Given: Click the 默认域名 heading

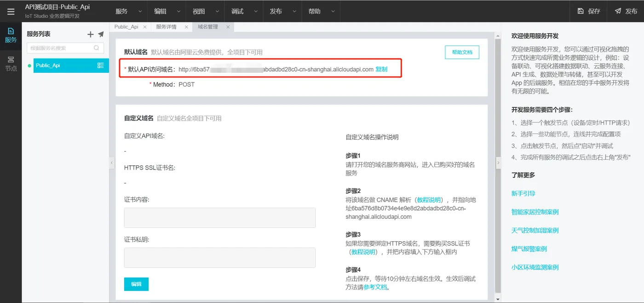Looking at the screenshot, I should 136,52.
